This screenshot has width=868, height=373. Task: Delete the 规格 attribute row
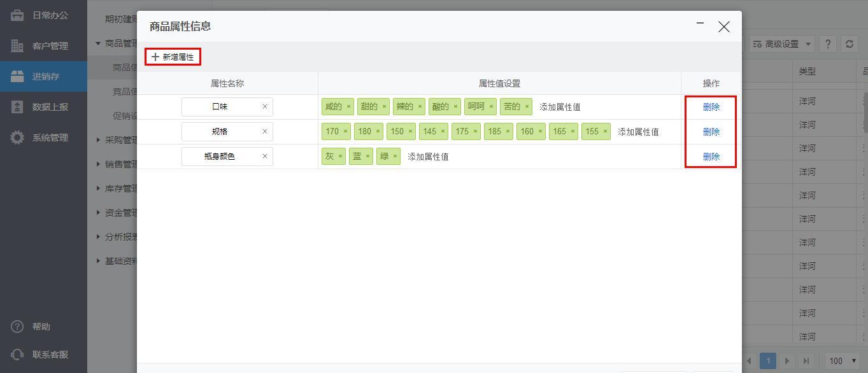point(711,132)
